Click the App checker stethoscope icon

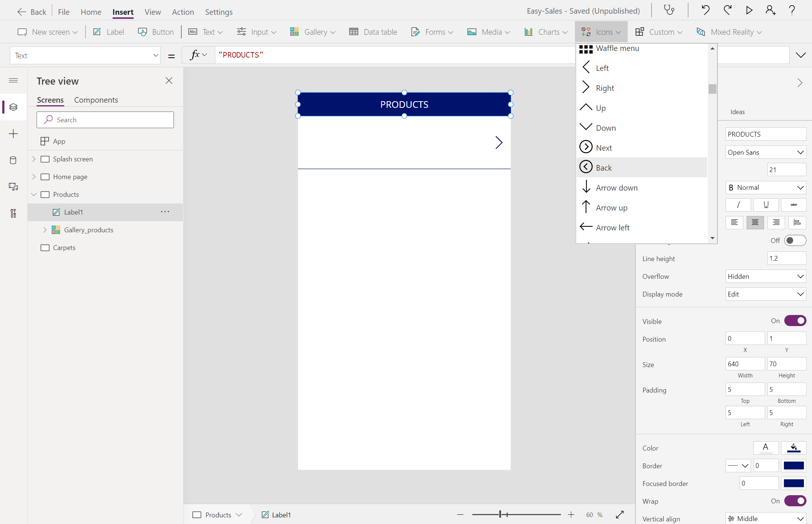tap(669, 10)
